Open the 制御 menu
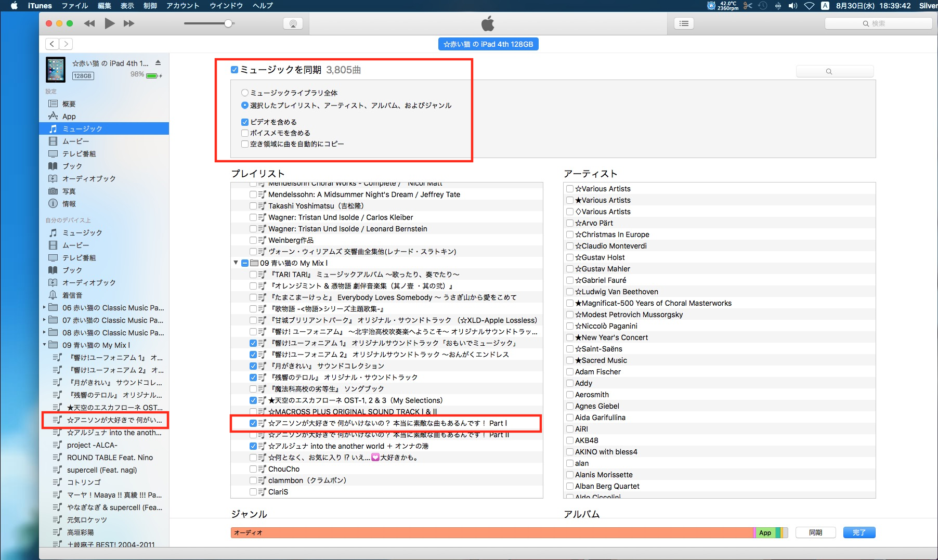This screenshot has width=938, height=560. tap(150, 6)
